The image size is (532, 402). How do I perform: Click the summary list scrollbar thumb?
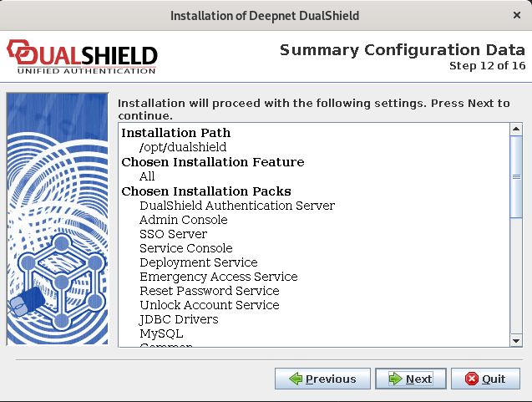pyautogui.click(x=515, y=176)
